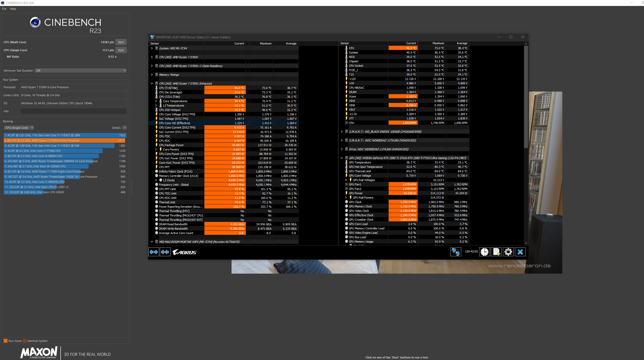This screenshot has height=360, width=644.
Task: Click the 130:42:05 elapsed time display
Action: [x=471, y=251]
